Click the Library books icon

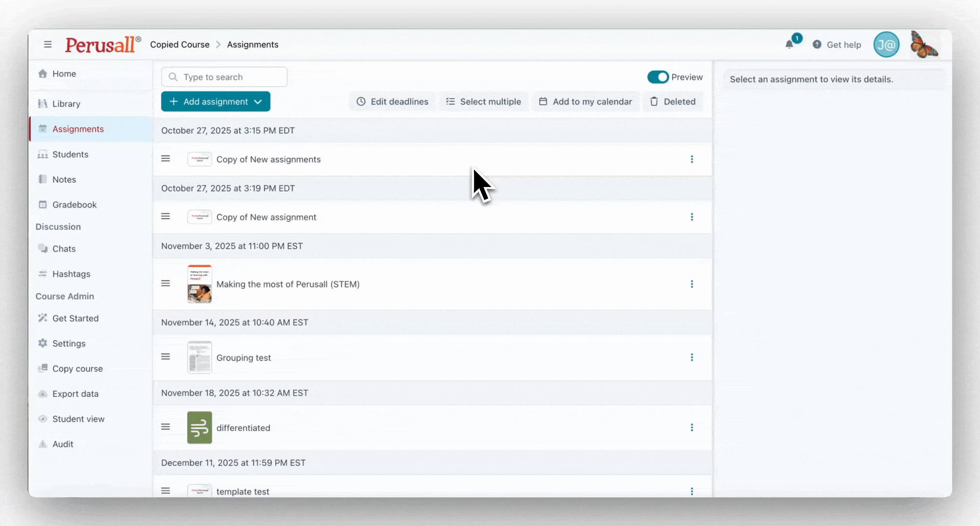[43, 104]
